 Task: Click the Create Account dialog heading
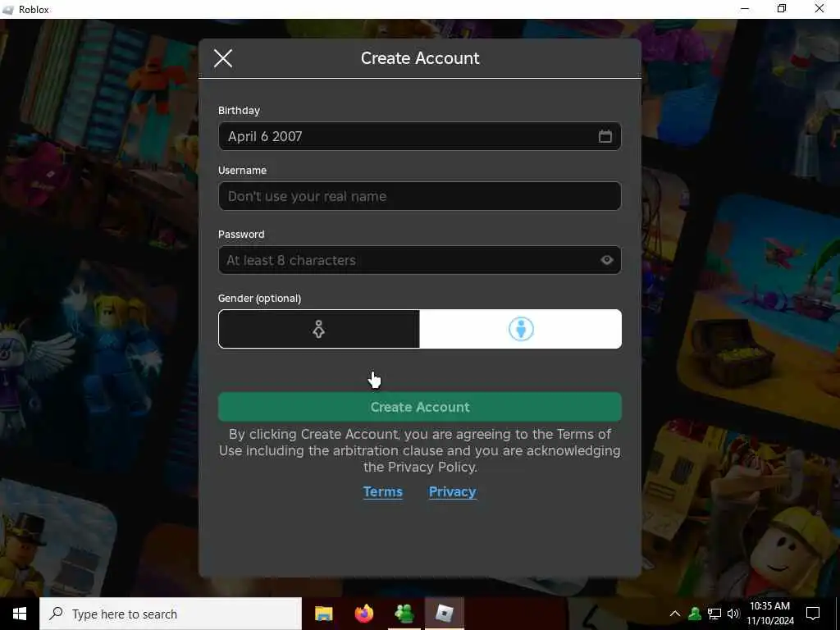click(x=420, y=58)
